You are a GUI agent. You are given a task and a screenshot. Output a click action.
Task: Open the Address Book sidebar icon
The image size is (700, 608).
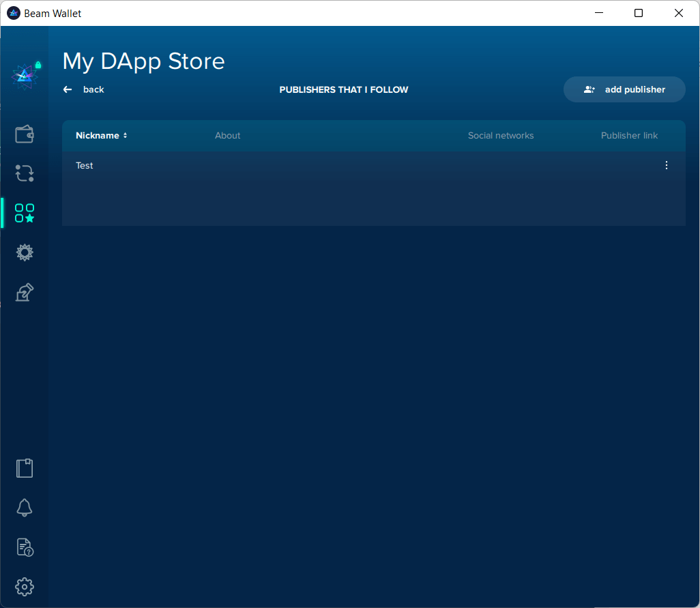[25, 468]
